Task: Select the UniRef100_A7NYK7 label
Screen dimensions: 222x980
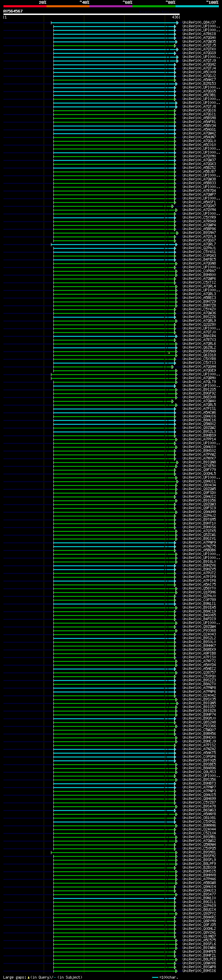Action: 199,459
